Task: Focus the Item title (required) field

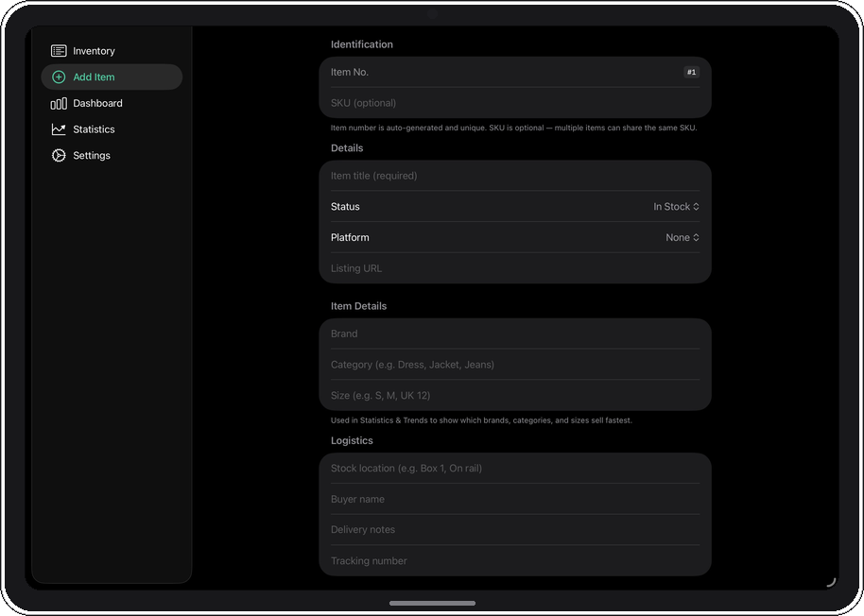Action: (515, 176)
